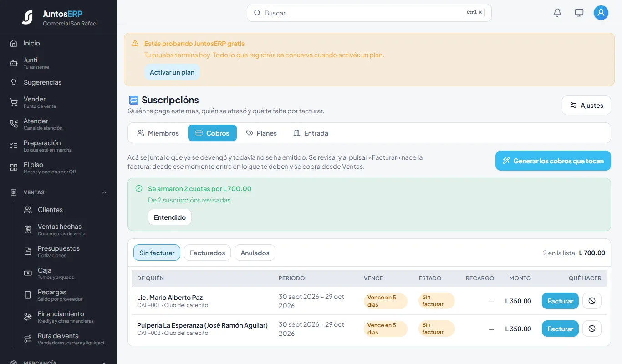The width and height of the screenshot is (622, 364).
Task: Open Ruta de venta
Action: click(x=66, y=339)
